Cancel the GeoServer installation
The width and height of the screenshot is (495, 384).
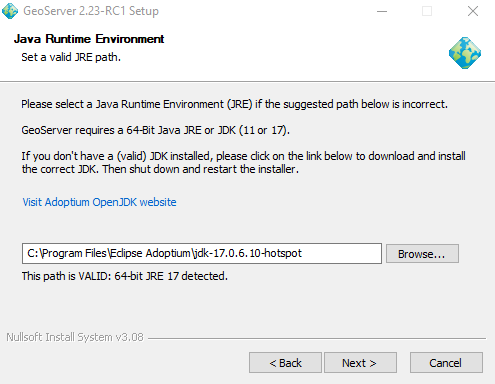click(446, 363)
